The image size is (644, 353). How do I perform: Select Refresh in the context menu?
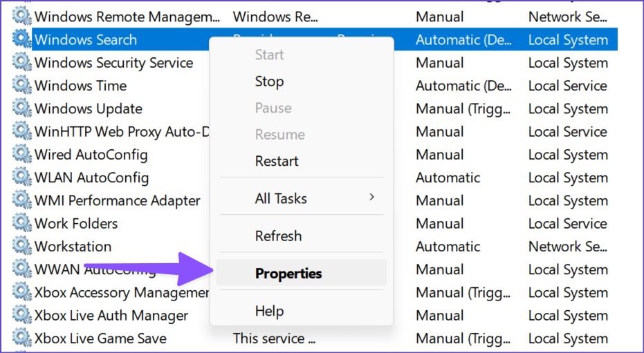click(278, 236)
